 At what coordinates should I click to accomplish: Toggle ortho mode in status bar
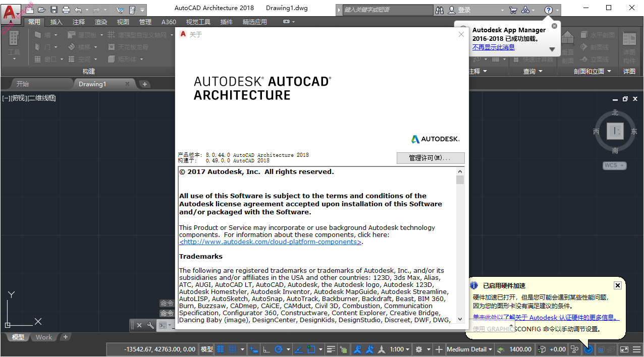point(266,349)
